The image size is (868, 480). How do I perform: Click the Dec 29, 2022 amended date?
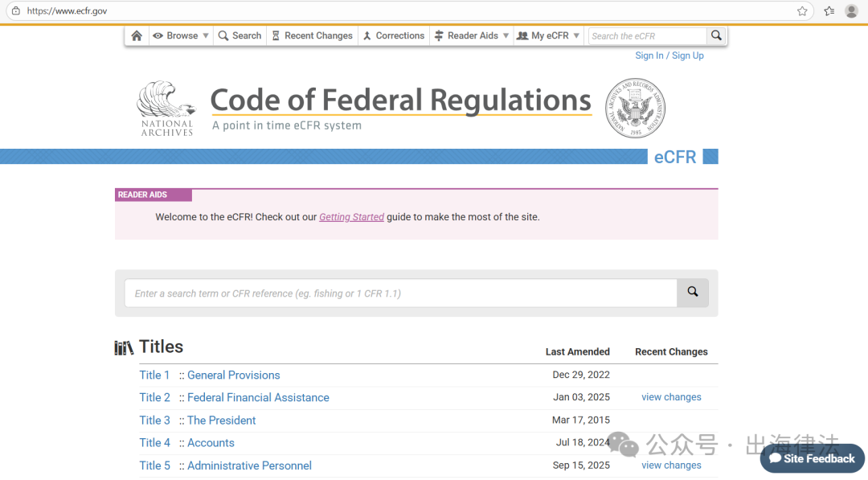click(x=581, y=375)
